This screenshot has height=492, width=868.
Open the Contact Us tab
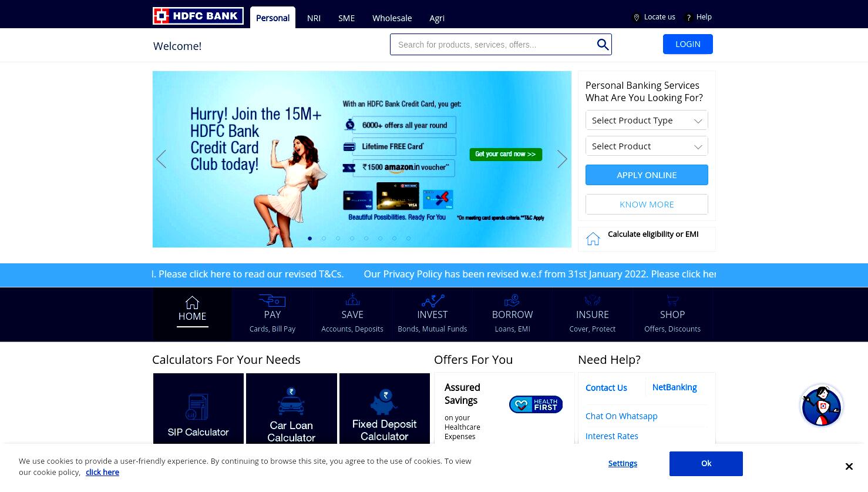[x=606, y=388]
